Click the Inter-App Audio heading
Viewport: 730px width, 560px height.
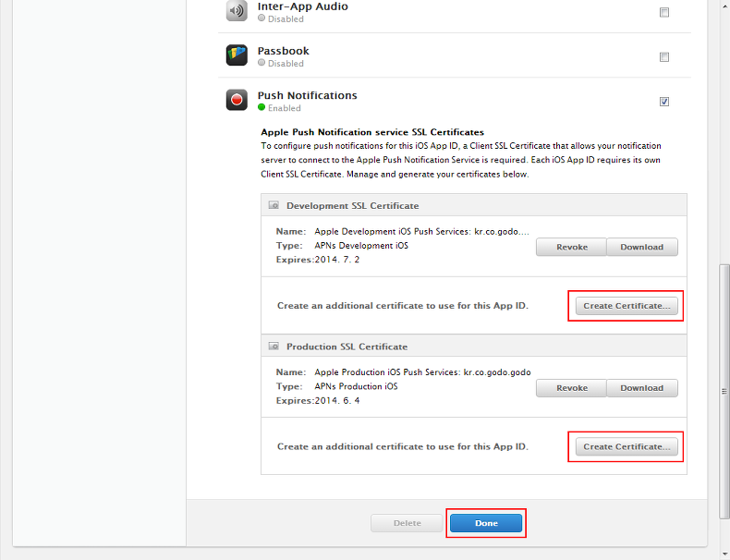tap(302, 6)
